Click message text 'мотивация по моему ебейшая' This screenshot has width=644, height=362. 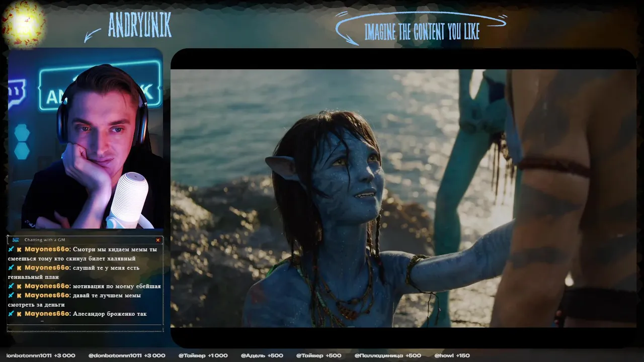coord(117,286)
